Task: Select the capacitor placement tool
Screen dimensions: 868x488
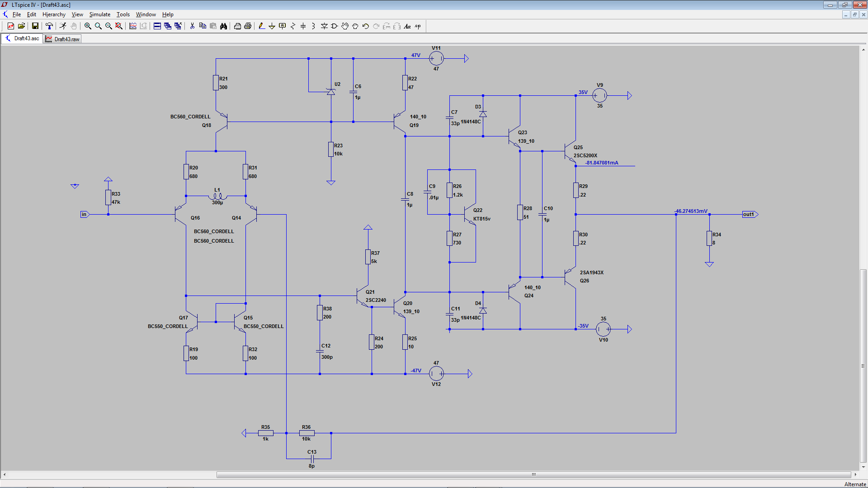Action: point(303,26)
